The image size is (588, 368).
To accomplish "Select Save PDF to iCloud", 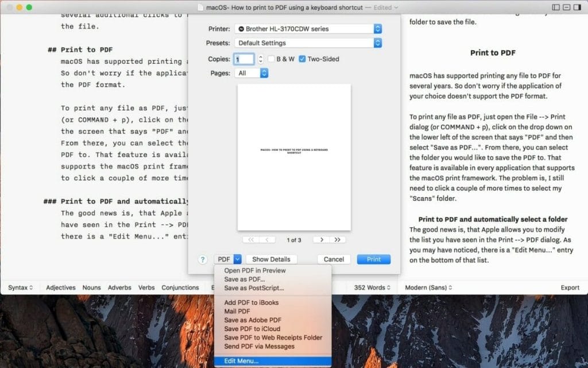I will pos(252,329).
